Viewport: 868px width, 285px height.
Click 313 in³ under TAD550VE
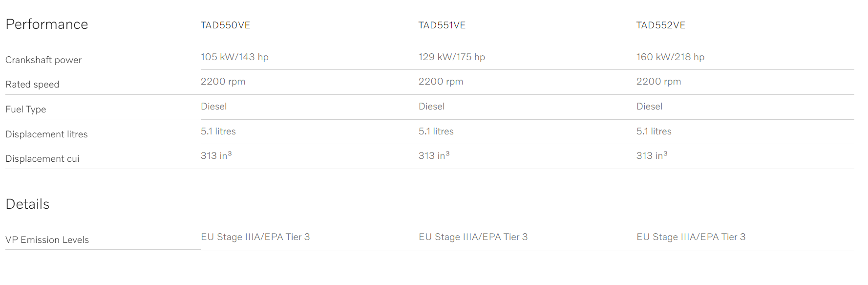pyautogui.click(x=216, y=155)
